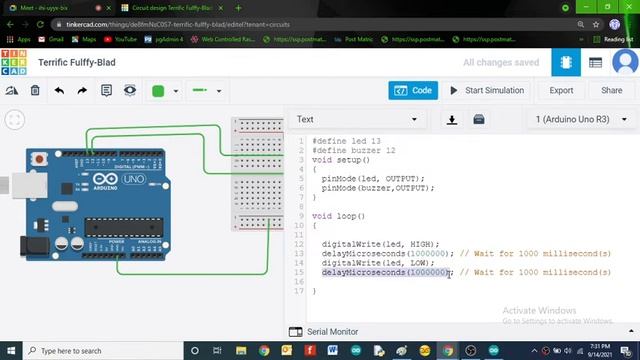Image resolution: width=640 pixels, height=360 pixels.
Task: Open user profile avatar
Action: pos(625,62)
